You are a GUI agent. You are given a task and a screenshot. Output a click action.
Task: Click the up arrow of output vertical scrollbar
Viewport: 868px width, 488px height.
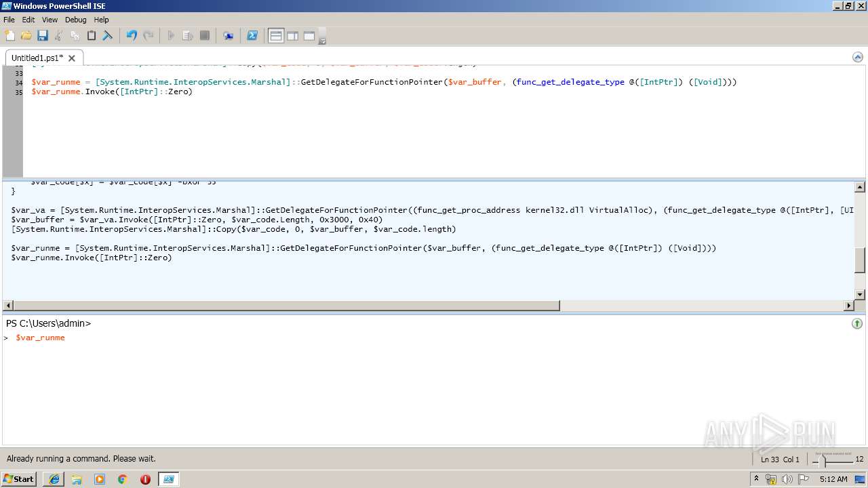point(860,187)
